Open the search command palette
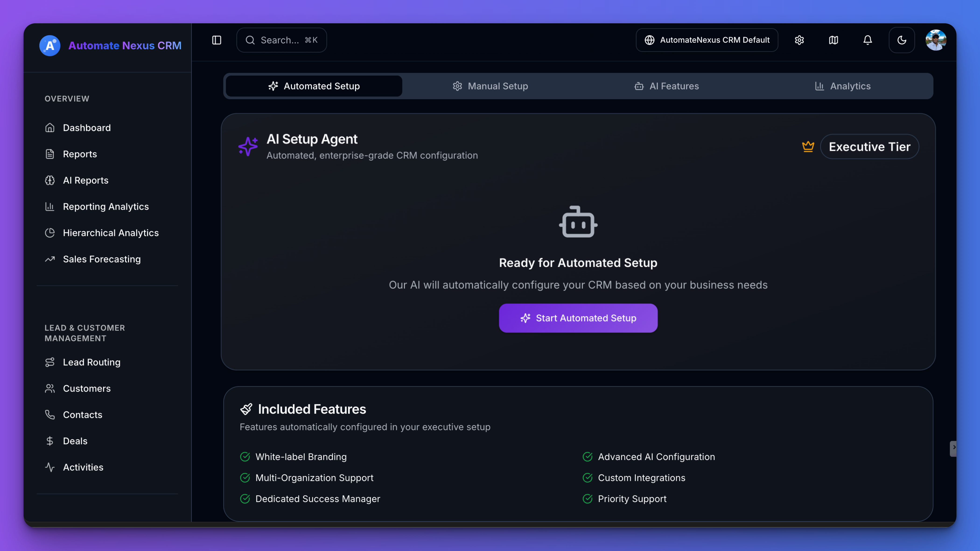Screen dimensions: 980x551 click(282, 40)
